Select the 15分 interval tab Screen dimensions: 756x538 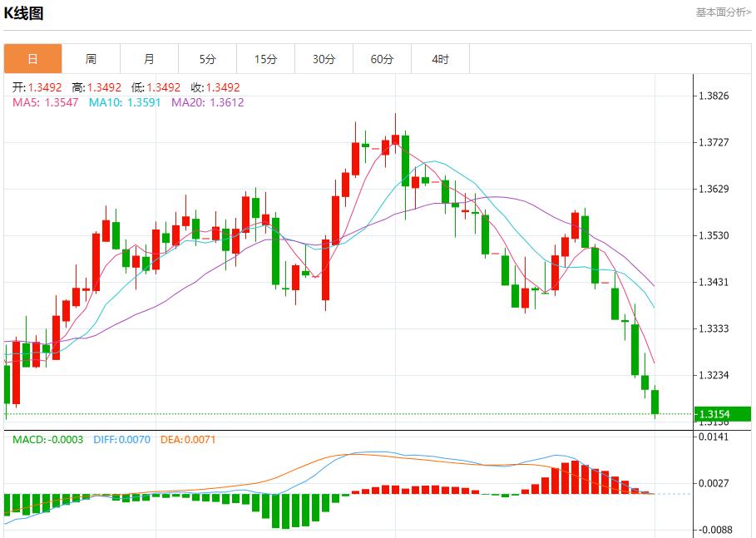coord(266,58)
